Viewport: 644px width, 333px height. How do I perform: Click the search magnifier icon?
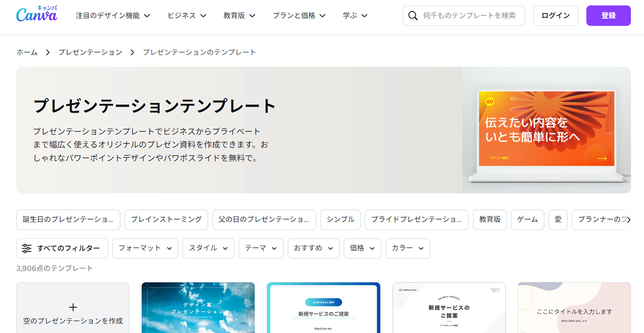click(413, 16)
